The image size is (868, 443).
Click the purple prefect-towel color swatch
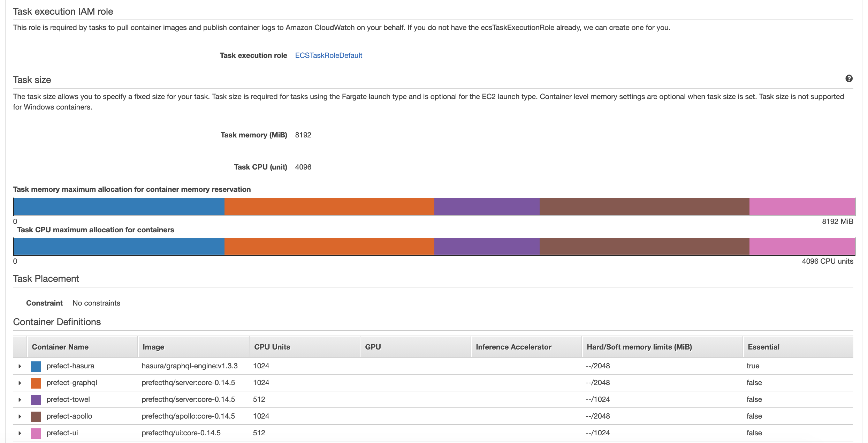coord(36,400)
